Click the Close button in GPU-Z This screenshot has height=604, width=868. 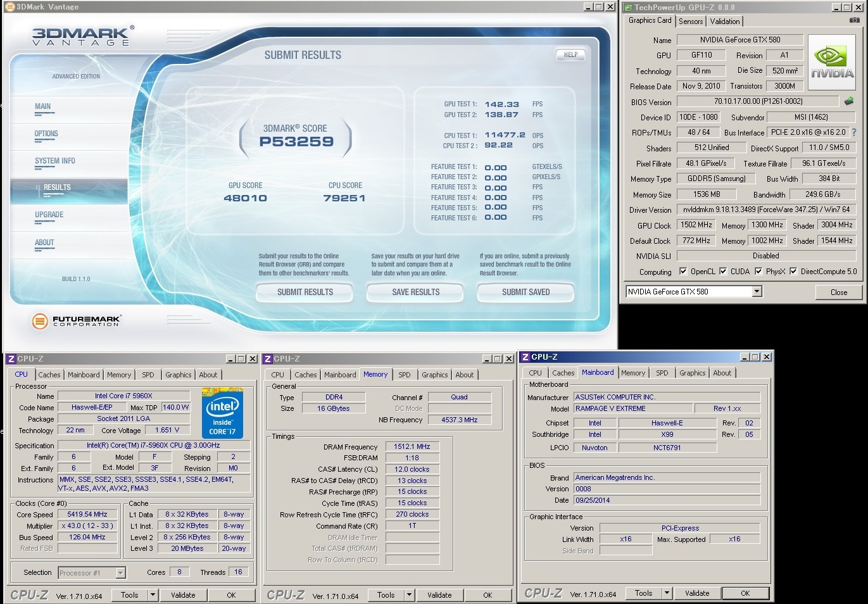pos(839,292)
